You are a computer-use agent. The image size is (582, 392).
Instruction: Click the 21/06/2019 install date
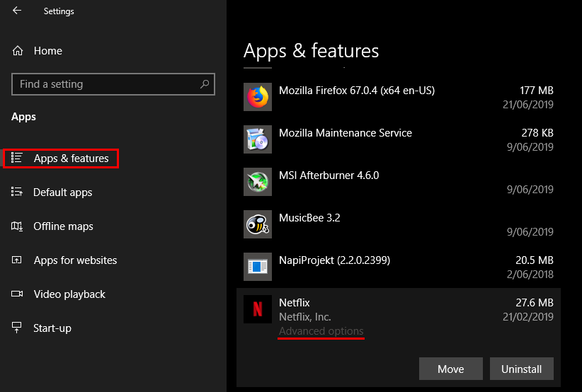coord(527,105)
